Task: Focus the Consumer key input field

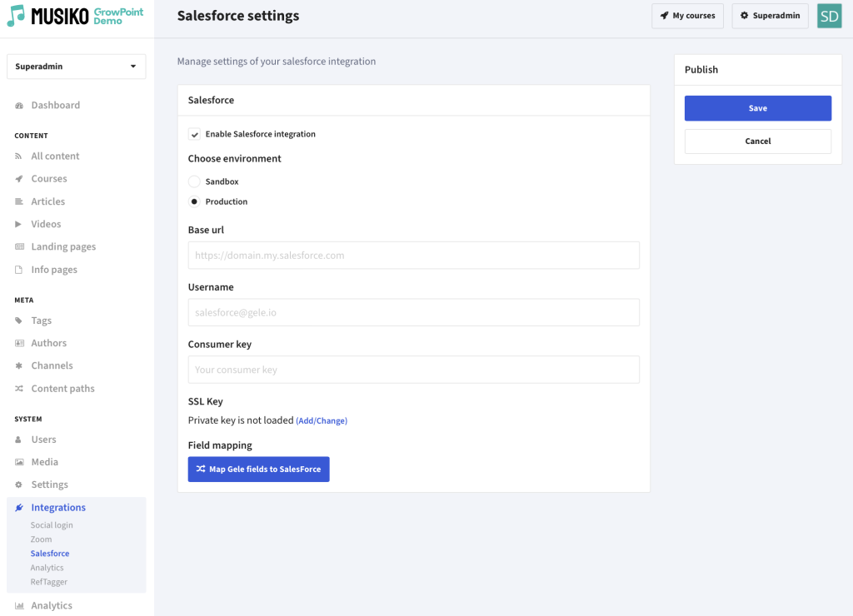Action: (414, 370)
